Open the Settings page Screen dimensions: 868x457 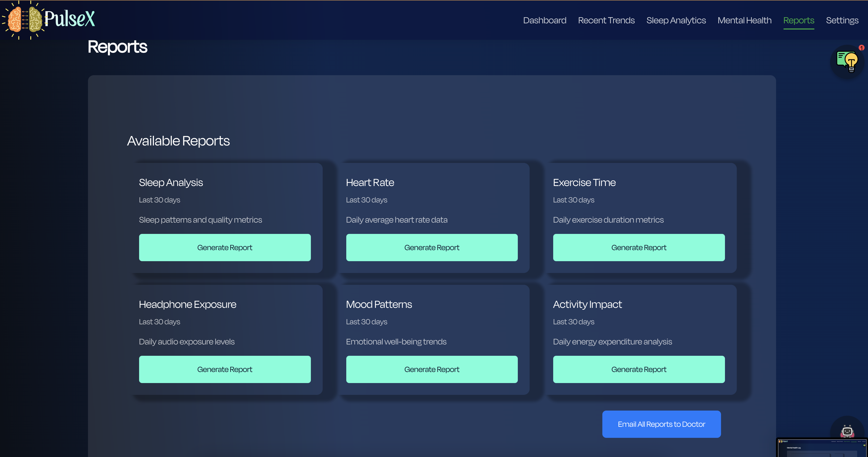coord(842,20)
